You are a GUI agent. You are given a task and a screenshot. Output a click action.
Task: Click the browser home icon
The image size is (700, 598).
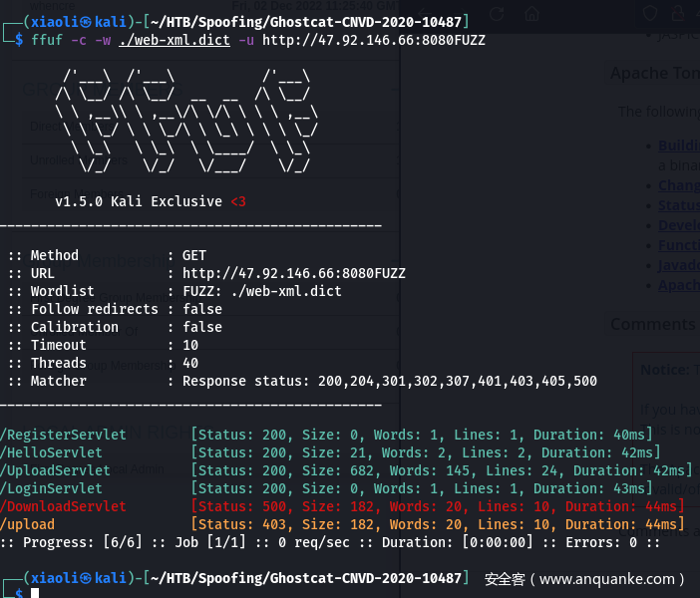pyautogui.click(x=531, y=14)
